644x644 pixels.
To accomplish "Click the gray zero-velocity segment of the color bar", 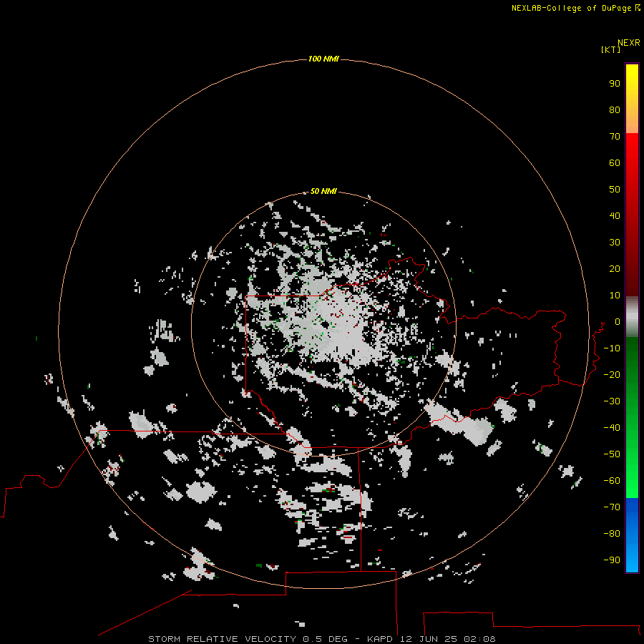I will (632, 317).
